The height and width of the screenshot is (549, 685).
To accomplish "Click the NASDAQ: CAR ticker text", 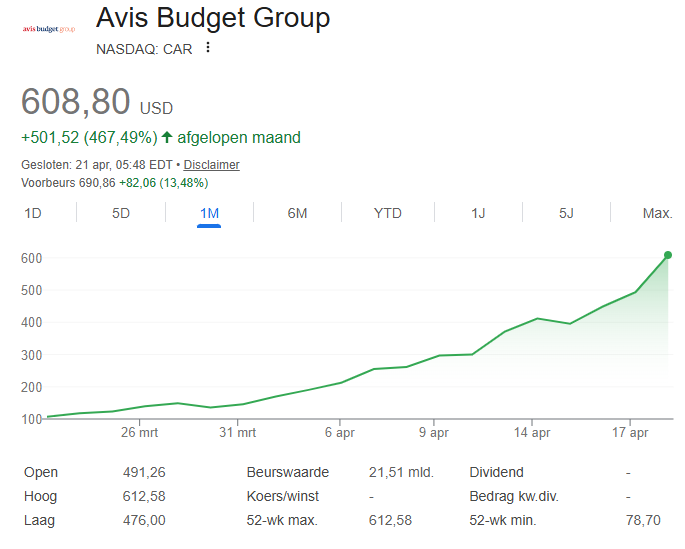I will [144, 49].
